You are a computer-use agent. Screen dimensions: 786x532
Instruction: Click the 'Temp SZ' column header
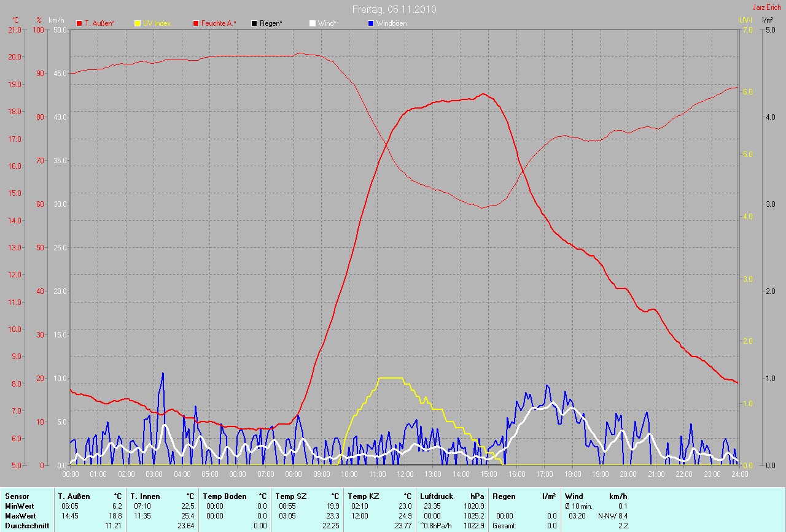(290, 496)
